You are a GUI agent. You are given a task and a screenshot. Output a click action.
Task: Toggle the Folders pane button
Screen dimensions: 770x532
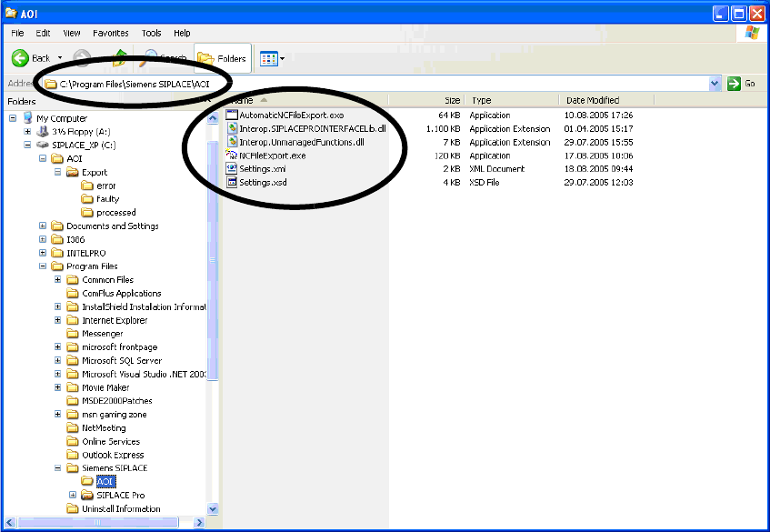tap(223, 58)
